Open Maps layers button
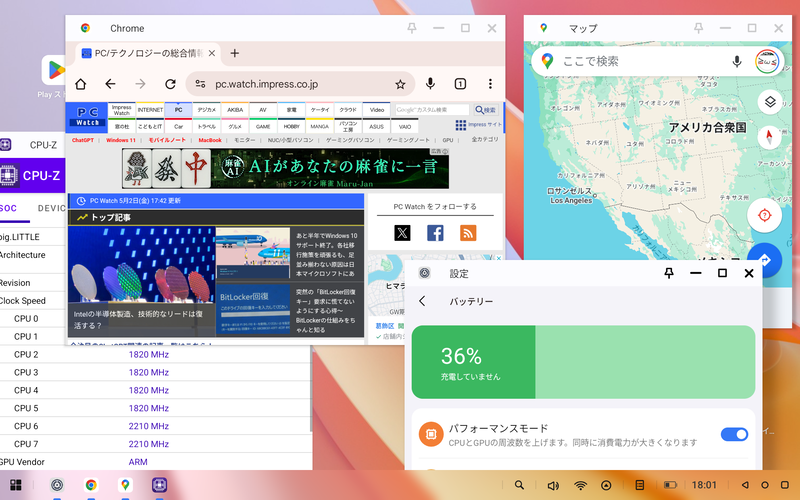 [770, 102]
